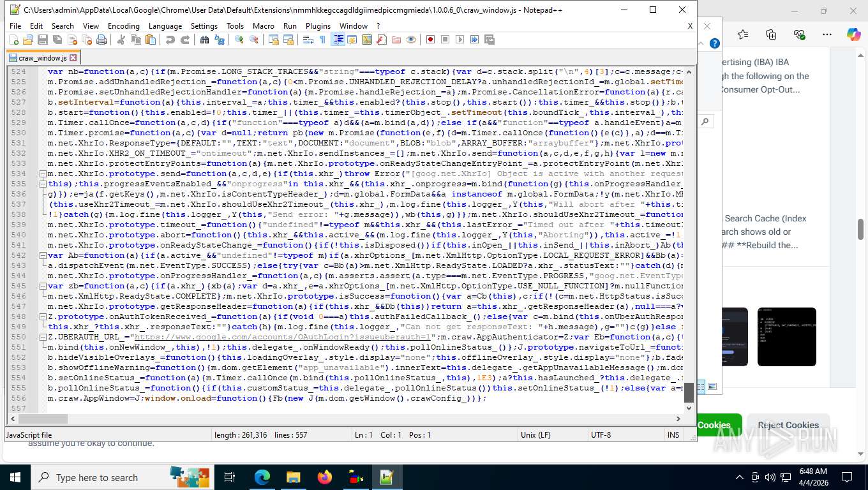Toggle Show All Characters pilcrow icon
This screenshot has width=868, height=490.
(x=322, y=40)
